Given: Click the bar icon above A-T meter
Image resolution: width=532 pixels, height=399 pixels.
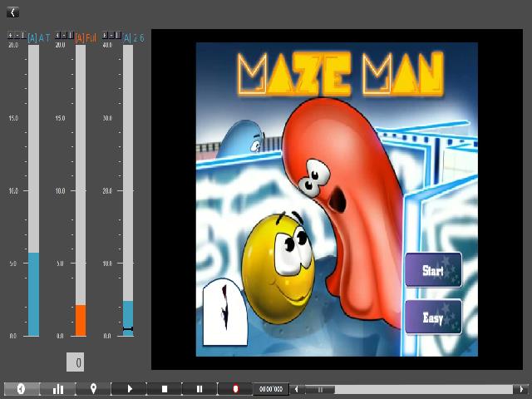Looking at the screenshot, I should coord(23,35).
